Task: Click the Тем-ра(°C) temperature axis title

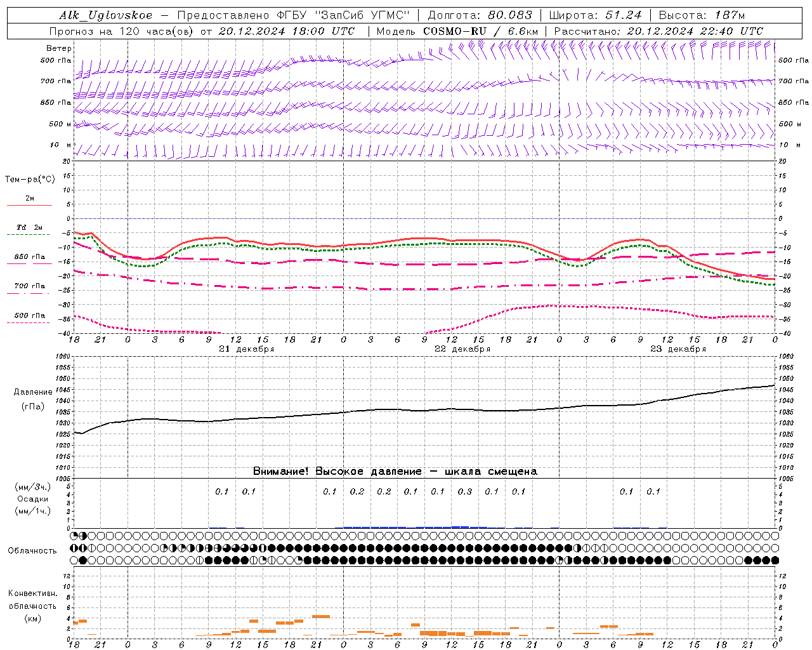Action: point(30,180)
